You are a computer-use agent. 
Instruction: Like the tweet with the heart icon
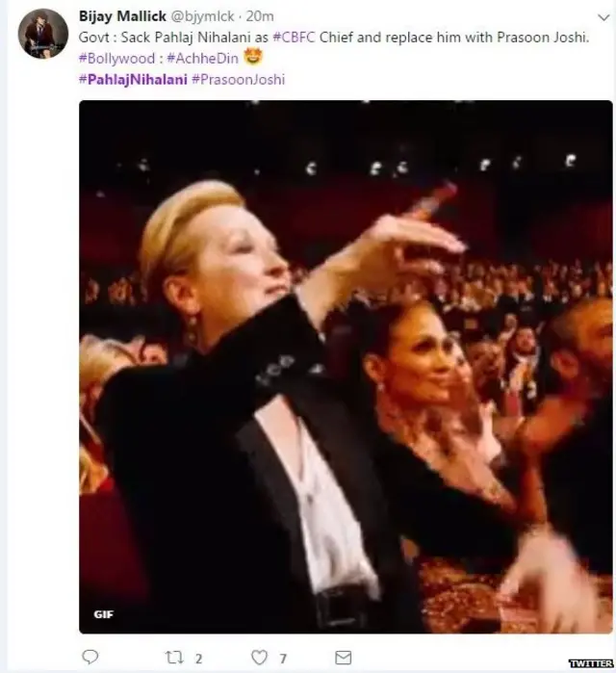click(x=259, y=658)
